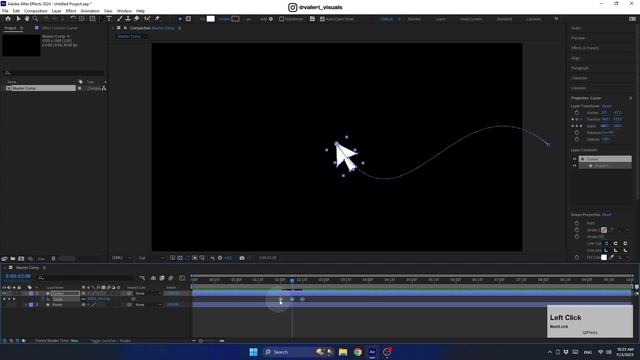Open the Layer menu
The height and width of the screenshot is (360, 640).
coord(57,11)
